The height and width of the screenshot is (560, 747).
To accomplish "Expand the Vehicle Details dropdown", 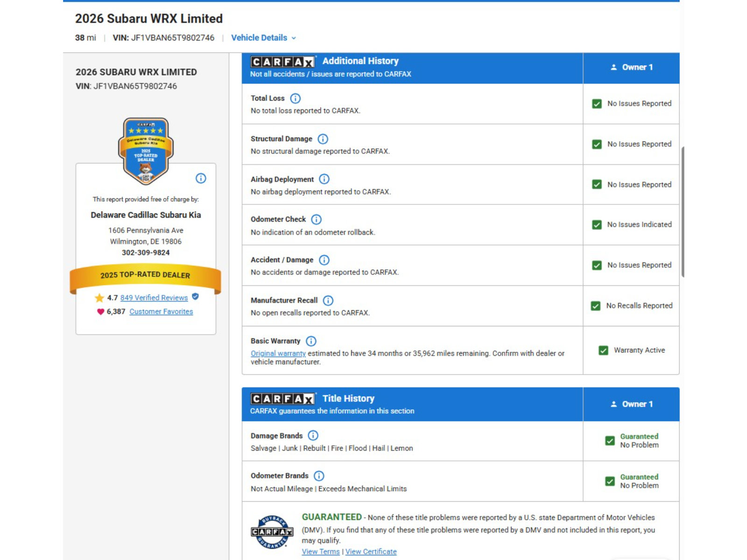I will pyautogui.click(x=264, y=38).
